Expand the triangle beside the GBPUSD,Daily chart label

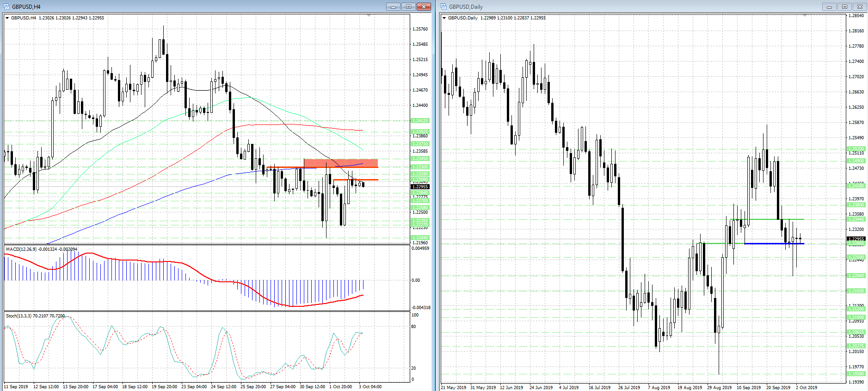tap(444, 18)
